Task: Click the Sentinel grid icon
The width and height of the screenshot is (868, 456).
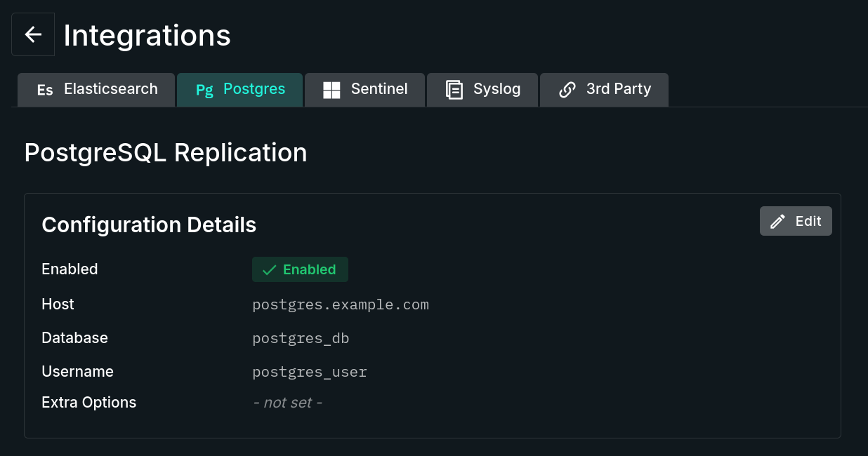Action: [330, 89]
